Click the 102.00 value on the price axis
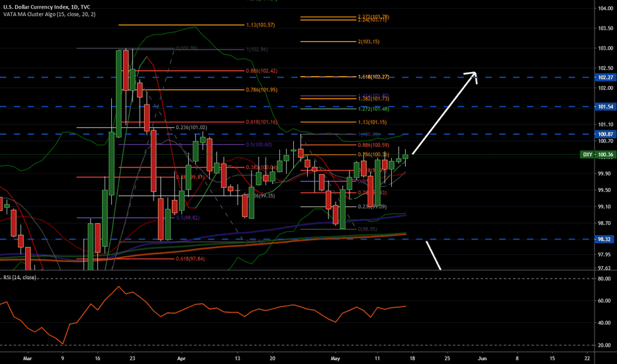Image resolution: width=617 pixels, height=364 pixels. pos(606,88)
